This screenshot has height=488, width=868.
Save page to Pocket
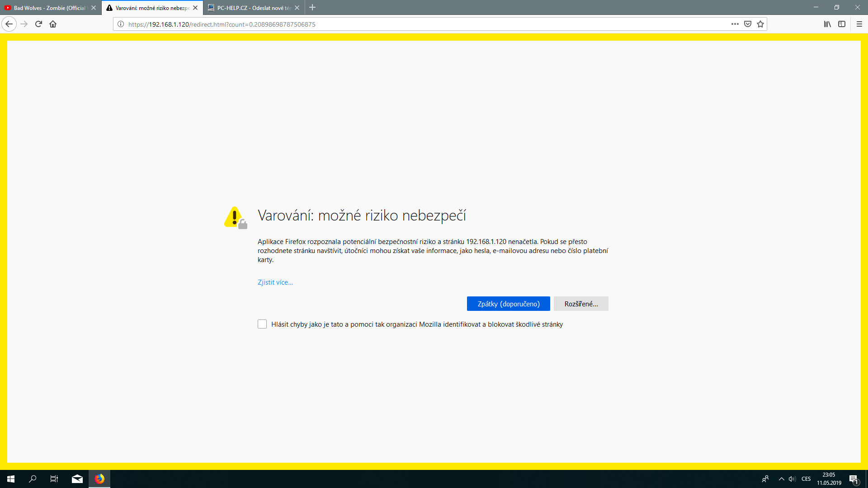tap(748, 24)
